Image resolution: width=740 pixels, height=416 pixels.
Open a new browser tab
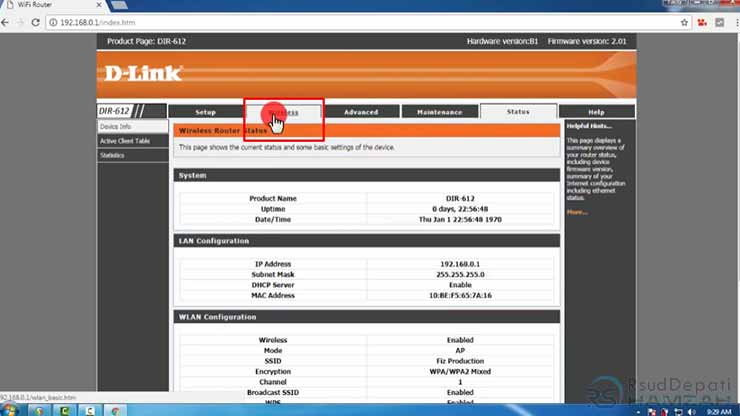[119, 5]
